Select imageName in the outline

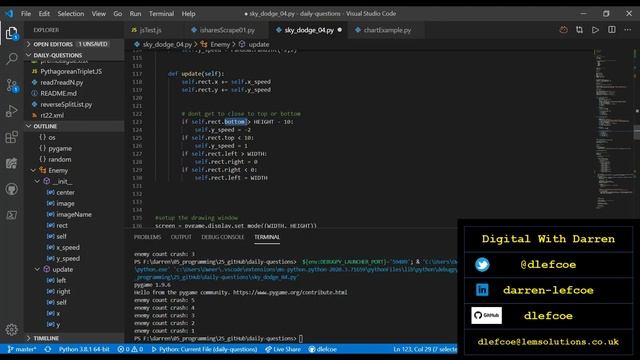coord(73,214)
